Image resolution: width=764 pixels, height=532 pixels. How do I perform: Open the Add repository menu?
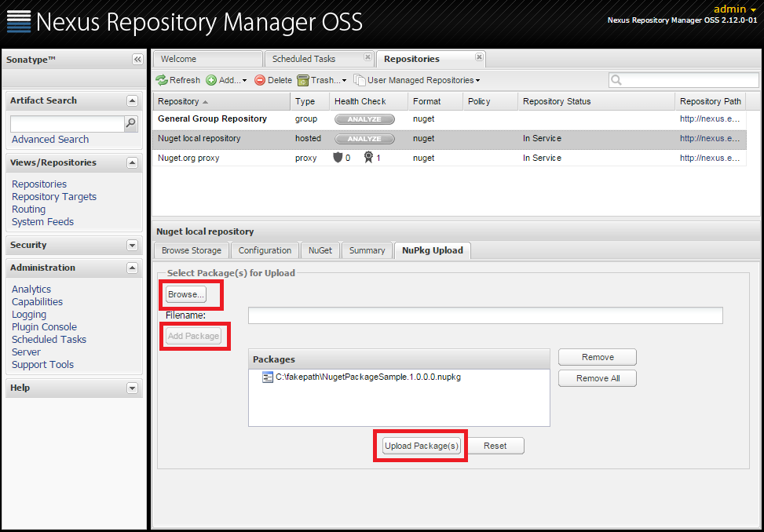(227, 80)
